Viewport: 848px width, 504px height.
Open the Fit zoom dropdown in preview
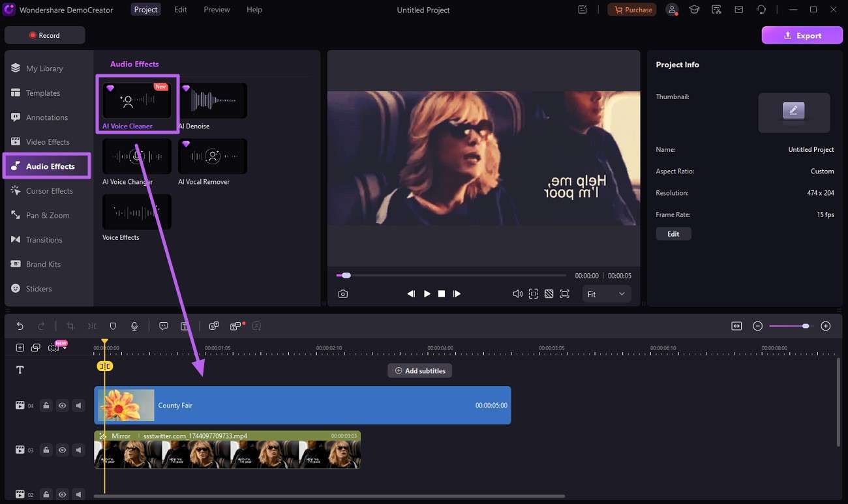606,294
